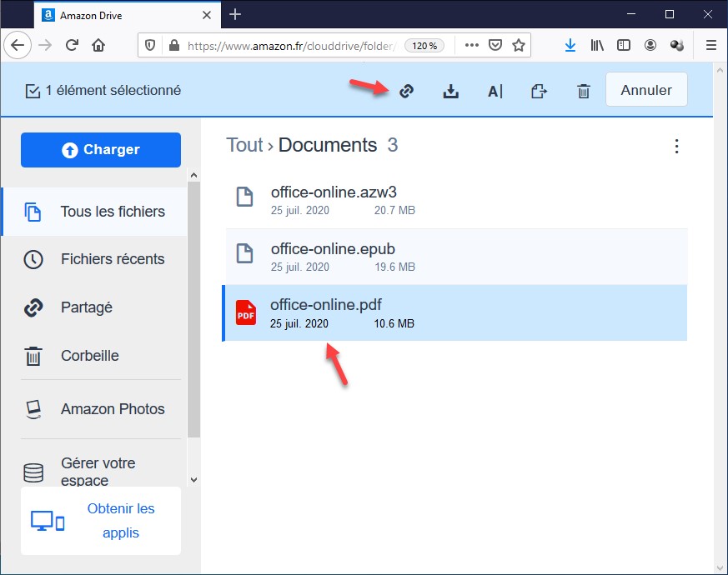Open 'Fichiers récents' in sidebar
728x575 pixels.
pyautogui.click(x=112, y=259)
